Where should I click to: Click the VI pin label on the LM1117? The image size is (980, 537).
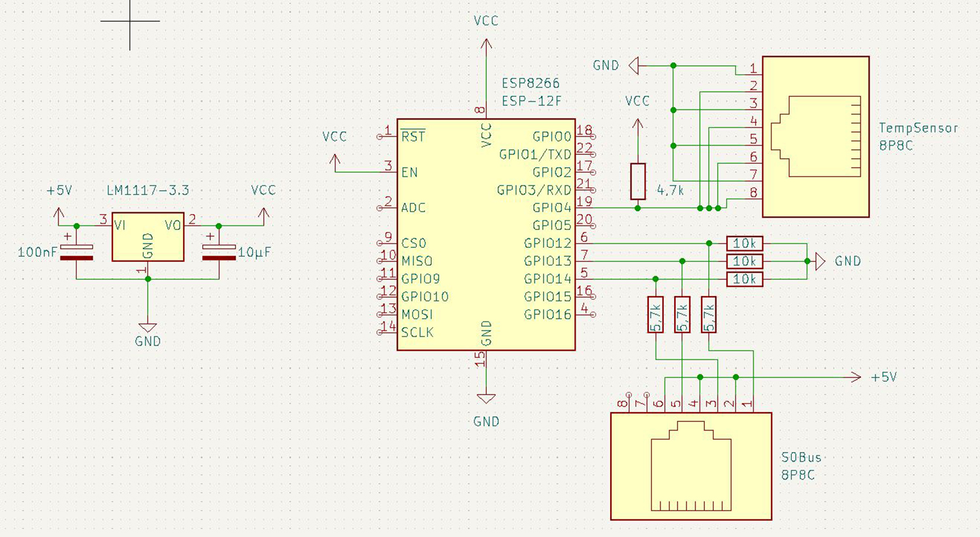click(120, 225)
